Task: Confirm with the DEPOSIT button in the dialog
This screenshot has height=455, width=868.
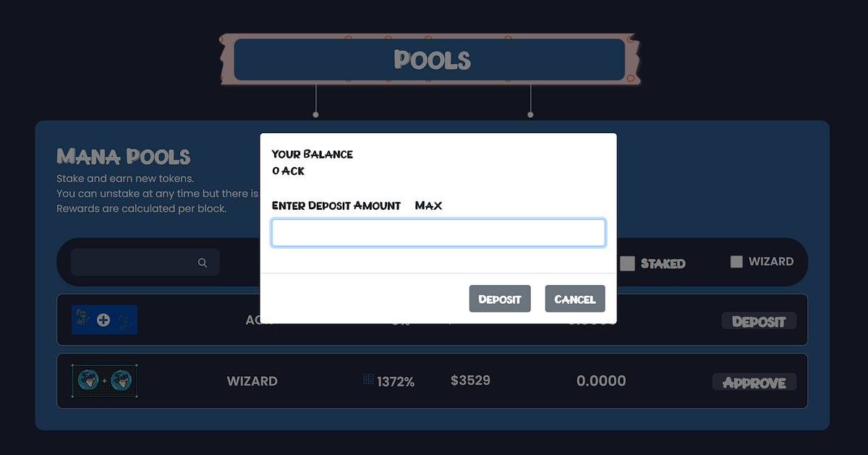Action: (x=500, y=298)
